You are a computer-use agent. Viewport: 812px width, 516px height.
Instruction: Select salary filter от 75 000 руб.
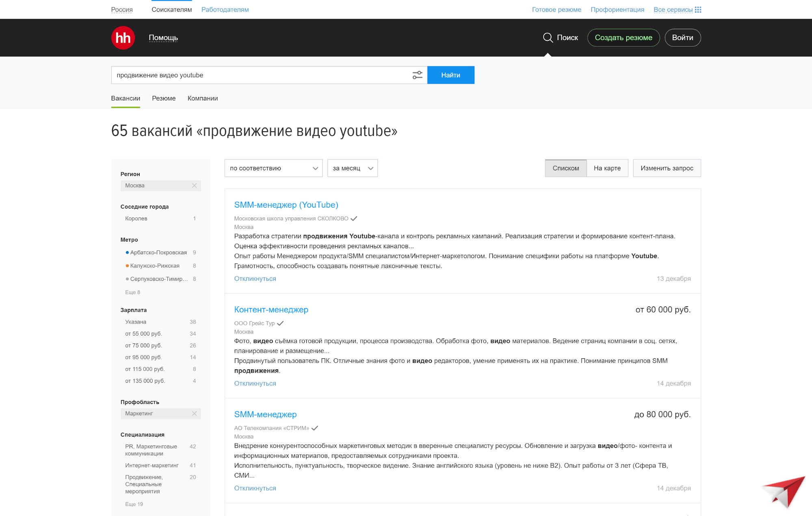tap(143, 345)
